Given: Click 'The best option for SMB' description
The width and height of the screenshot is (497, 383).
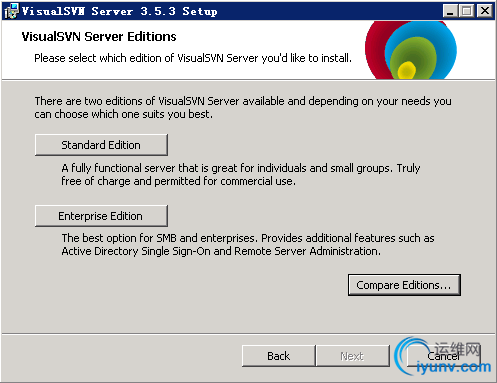Looking at the screenshot, I should coord(248,244).
